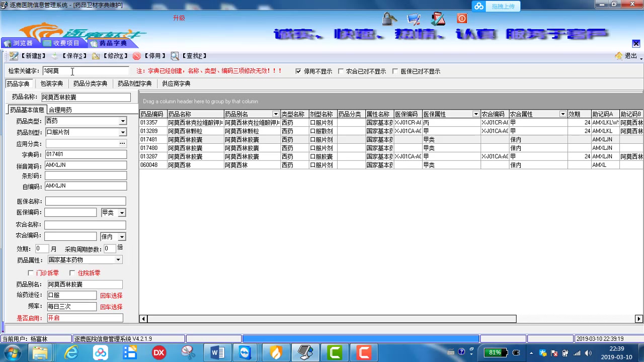The width and height of the screenshot is (644, 362).
Task: Click the 保存 (Save) toolbar icon
Action: click(x=55, y=56)
